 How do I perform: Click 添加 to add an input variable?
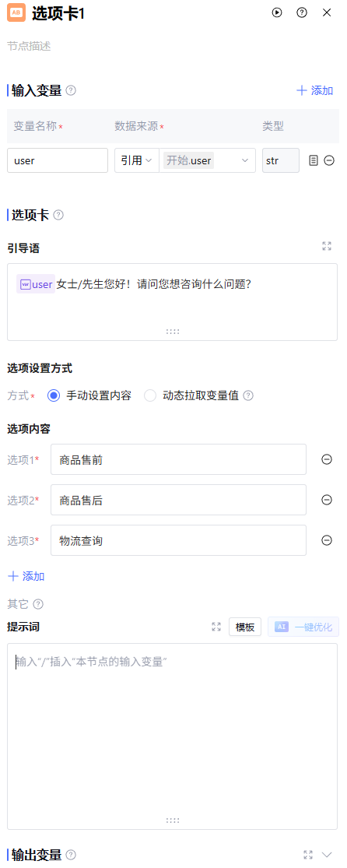tap(315, 91)
